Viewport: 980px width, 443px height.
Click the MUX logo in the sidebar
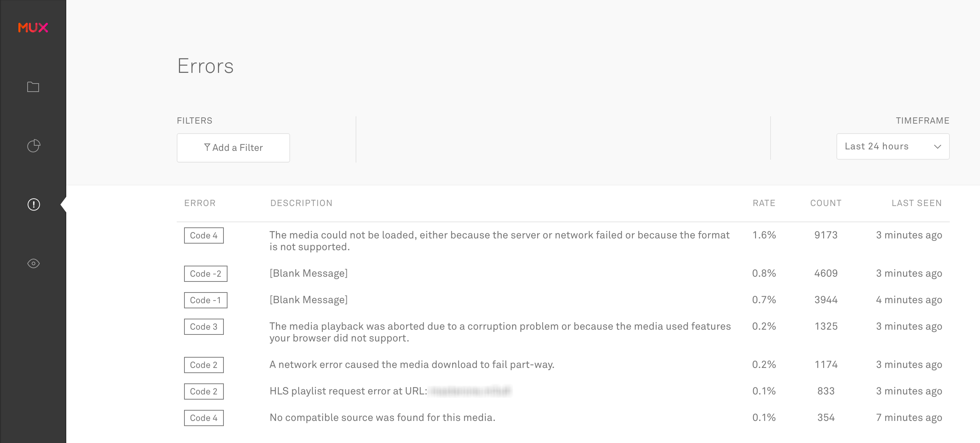pos(33,27)
